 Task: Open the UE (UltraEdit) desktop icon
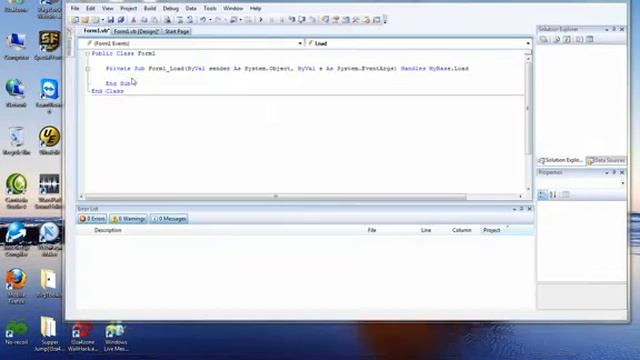tap(49, 141)
